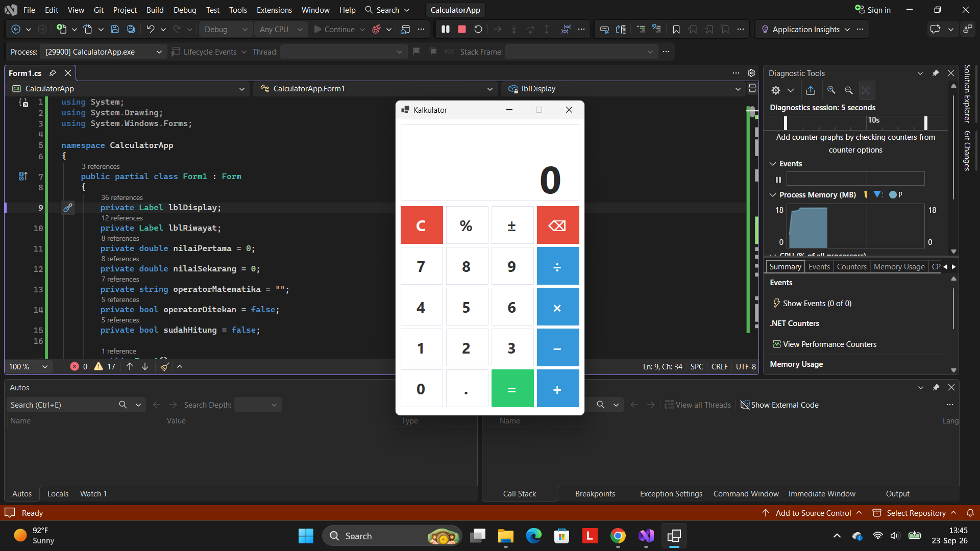Switch to the Breakpoints tab

595,494
